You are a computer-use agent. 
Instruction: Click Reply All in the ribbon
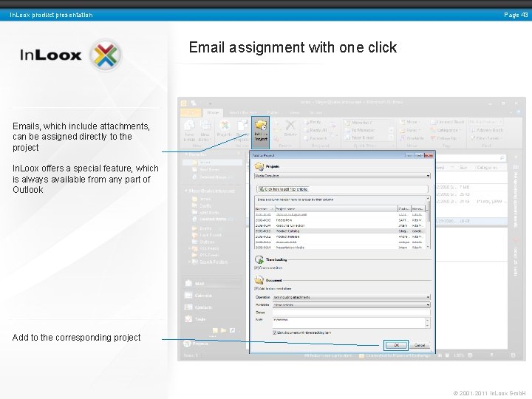click(x=316, y=130)
